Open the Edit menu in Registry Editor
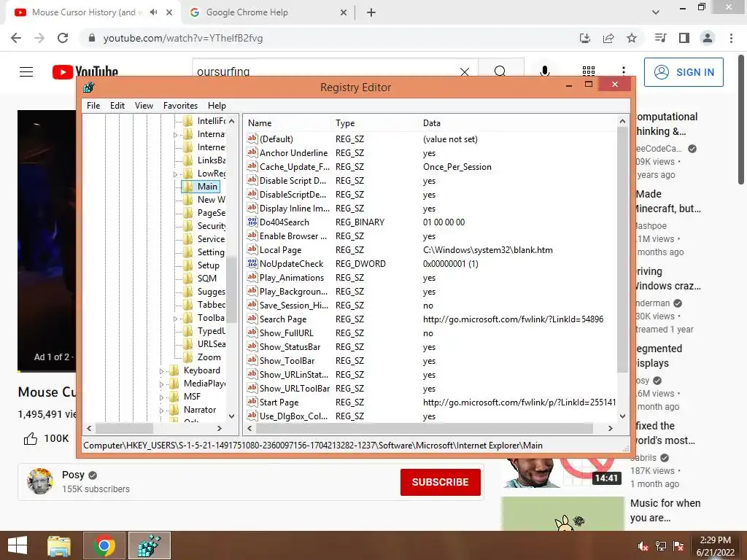Screen dimensions: 747x560 click(117, 106)
